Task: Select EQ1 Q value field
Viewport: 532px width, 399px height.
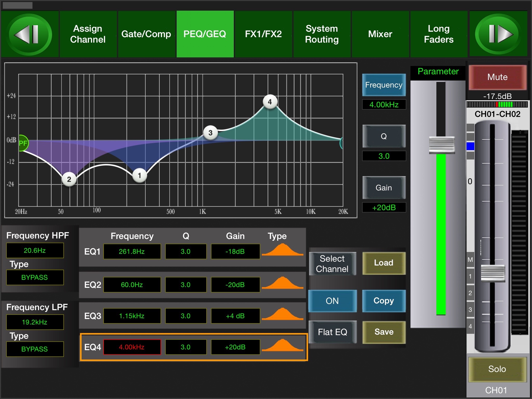Action: 186,251
